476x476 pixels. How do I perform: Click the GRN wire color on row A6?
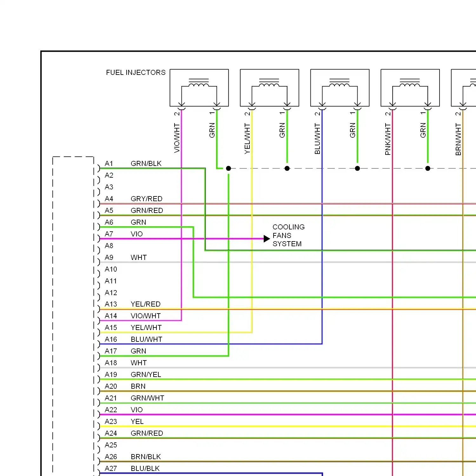pyautogui.click(x=138, y=222)
